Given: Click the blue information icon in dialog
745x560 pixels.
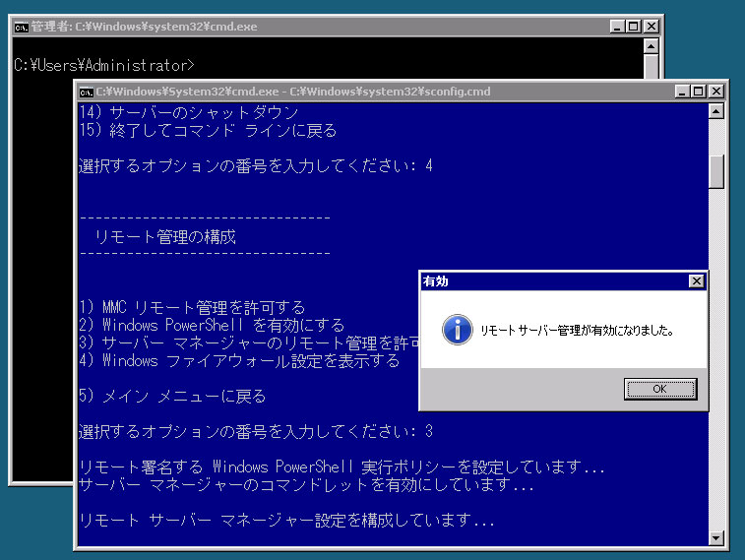Looking at the screenshot, I should pos(457,330).
